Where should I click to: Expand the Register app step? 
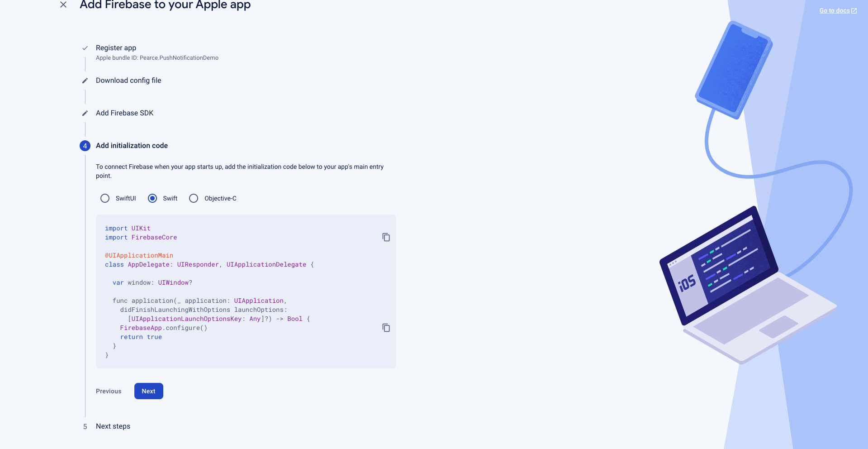click(116, 48)
